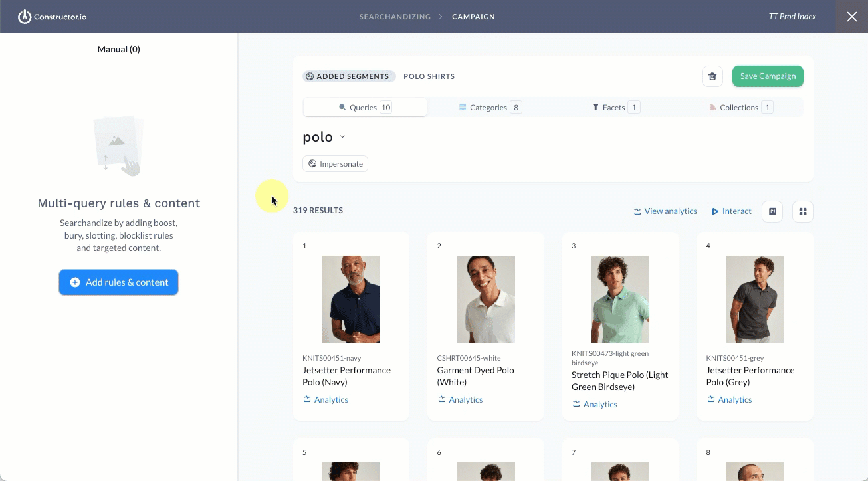Click Garment Dyed Polo (White) title
The image size is (868, 481).
[x=475, y=376]
